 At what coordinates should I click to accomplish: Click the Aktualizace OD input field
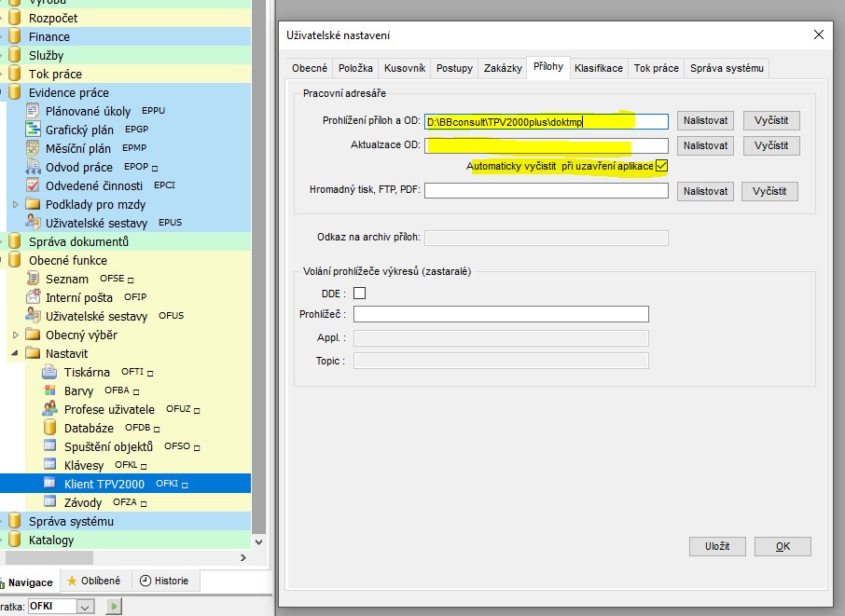click(x=546, y=146)
